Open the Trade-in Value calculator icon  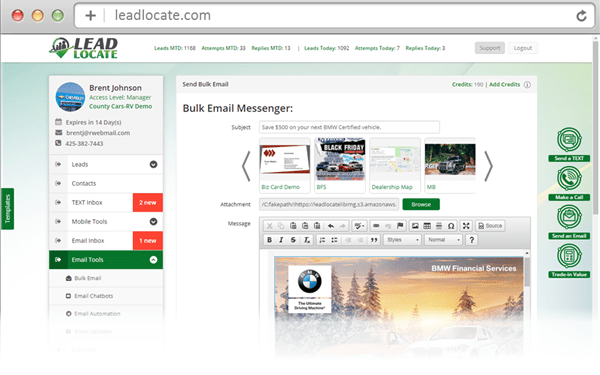pos(569,256)
